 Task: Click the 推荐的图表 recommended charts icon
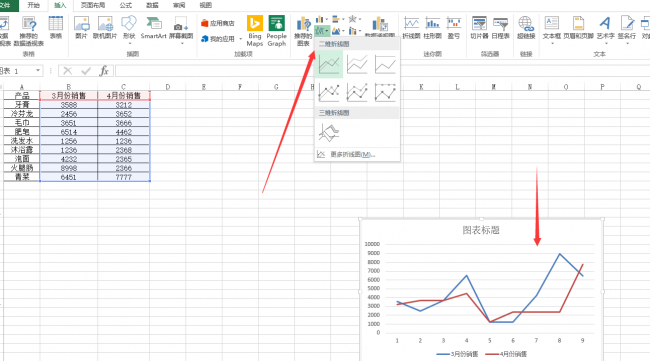[x=303, y=31]
